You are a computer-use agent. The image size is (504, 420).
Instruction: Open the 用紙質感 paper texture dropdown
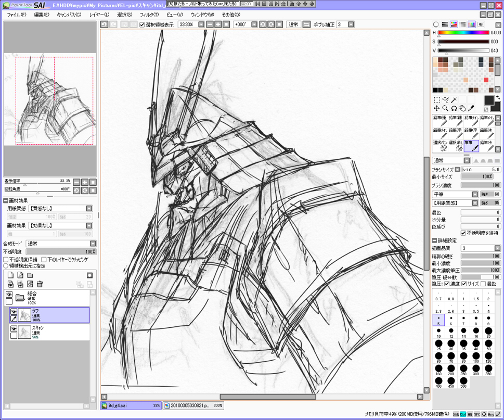coord(89,208)
